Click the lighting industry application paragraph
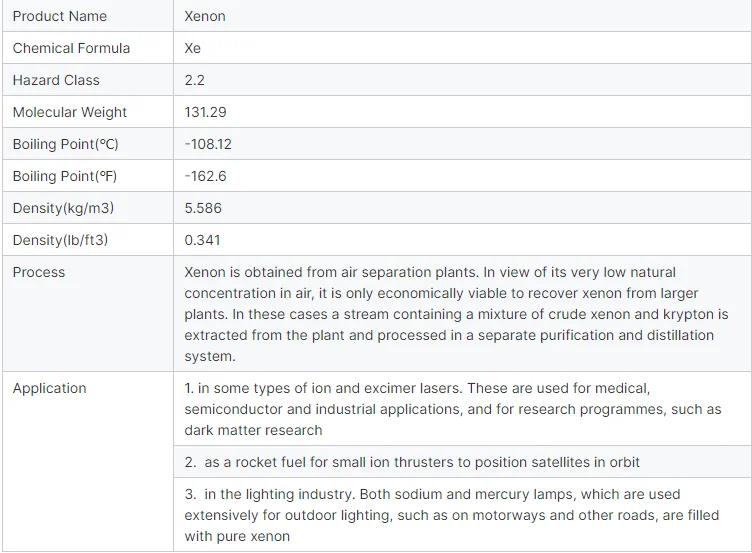The height and width of the screenshot is (553, 752). tap(451, 515)
